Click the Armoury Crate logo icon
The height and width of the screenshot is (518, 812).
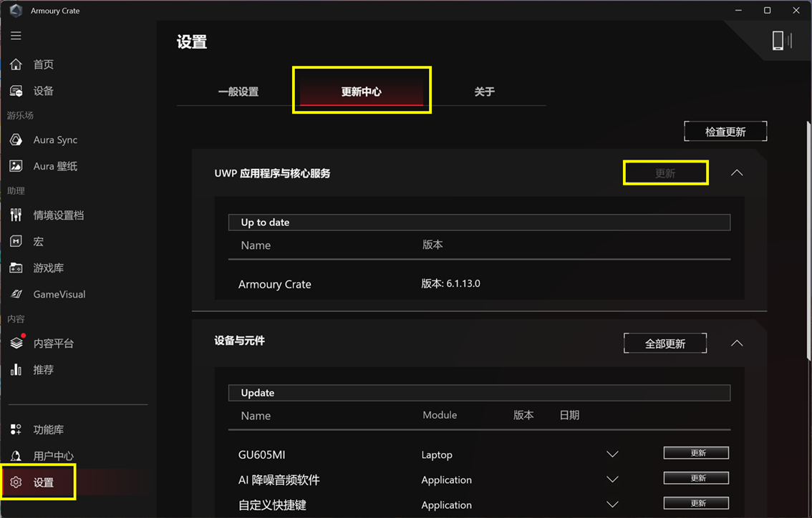(x=16, y=10)
